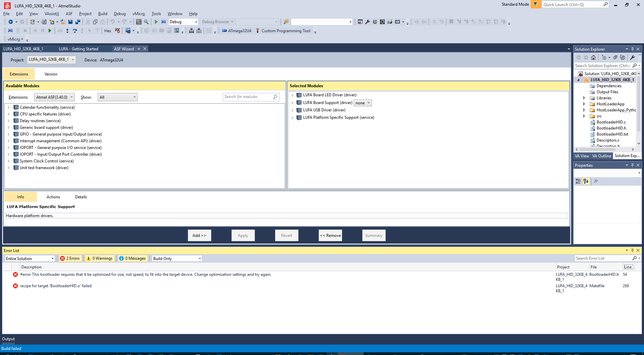Click Collapse All icon in Solution Explorer
This screenshot has width=644, height=355.
[x=615, y=57]
